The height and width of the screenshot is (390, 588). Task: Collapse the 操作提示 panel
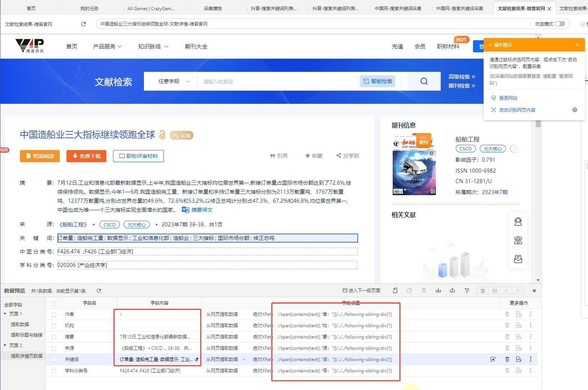(577, 45)
